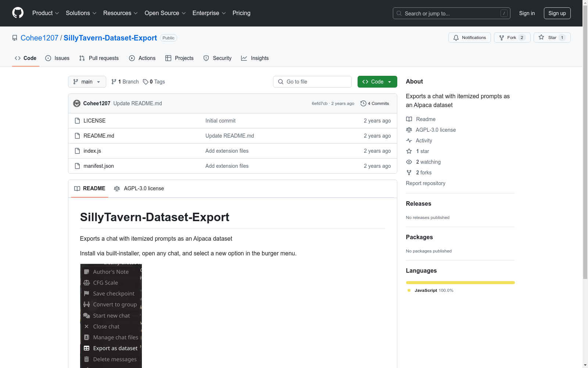The image size is (588, 368).
Task: Click the file icon beside index.js
Action: (x=77, y=151)
